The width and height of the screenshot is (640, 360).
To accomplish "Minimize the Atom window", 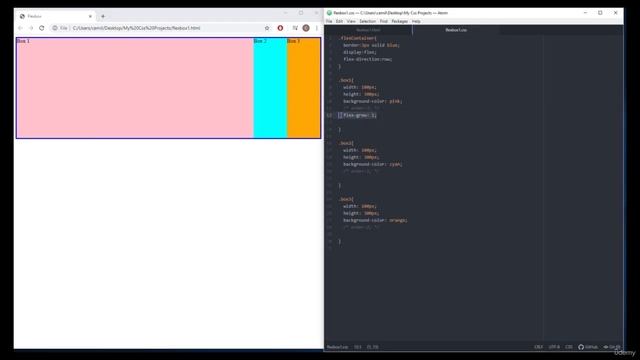I will click(585, 13).
